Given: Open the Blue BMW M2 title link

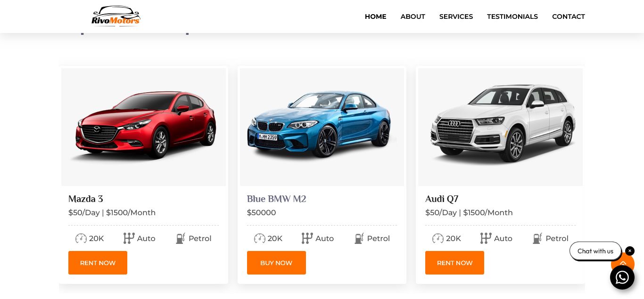Looking at the screenshot, I should 276,199.
